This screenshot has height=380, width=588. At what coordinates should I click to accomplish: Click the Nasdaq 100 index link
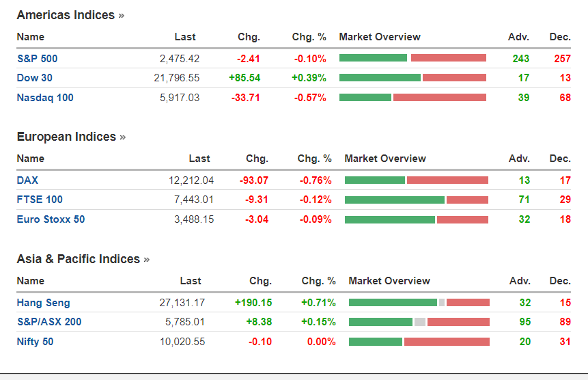click(45, 98)
